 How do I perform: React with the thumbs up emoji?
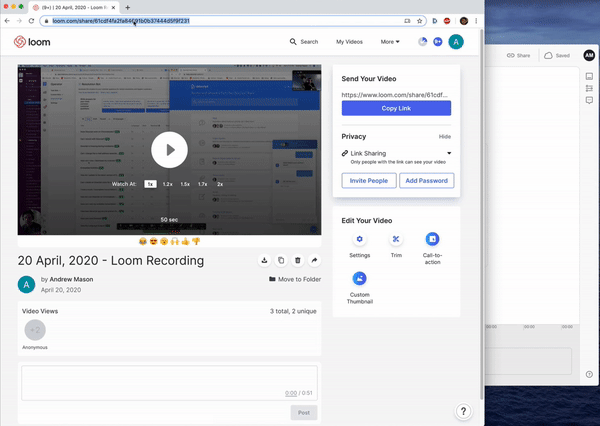[x=186, y=241]
